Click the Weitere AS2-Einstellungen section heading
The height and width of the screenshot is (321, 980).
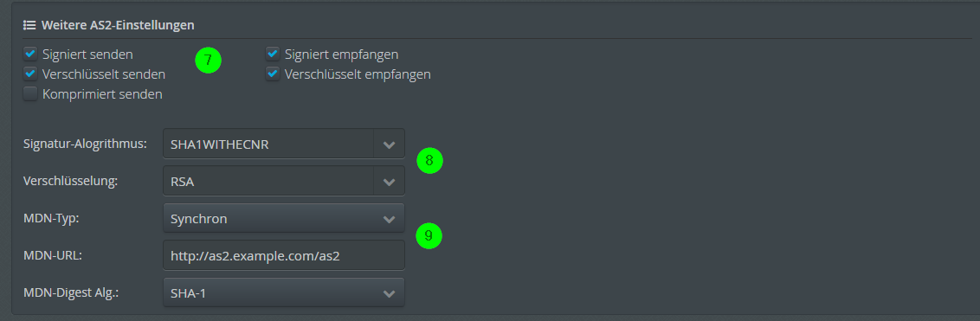(x=118, y=26)
